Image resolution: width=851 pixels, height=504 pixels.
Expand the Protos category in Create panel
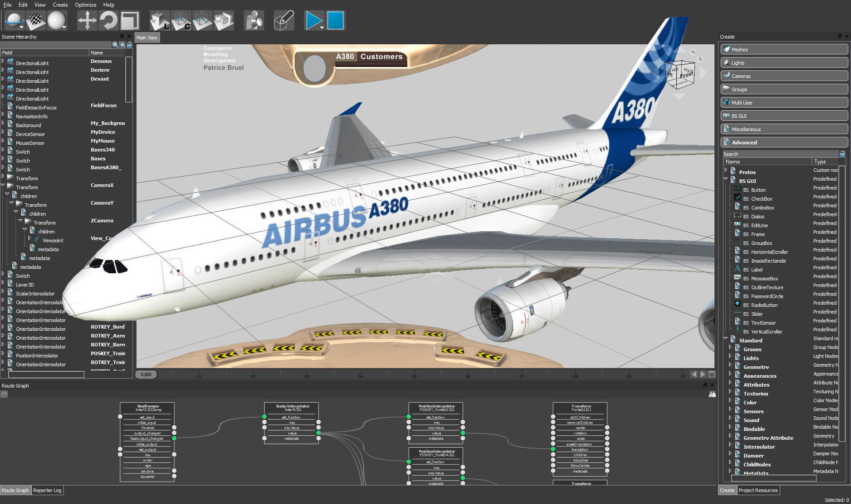point(726,170)
